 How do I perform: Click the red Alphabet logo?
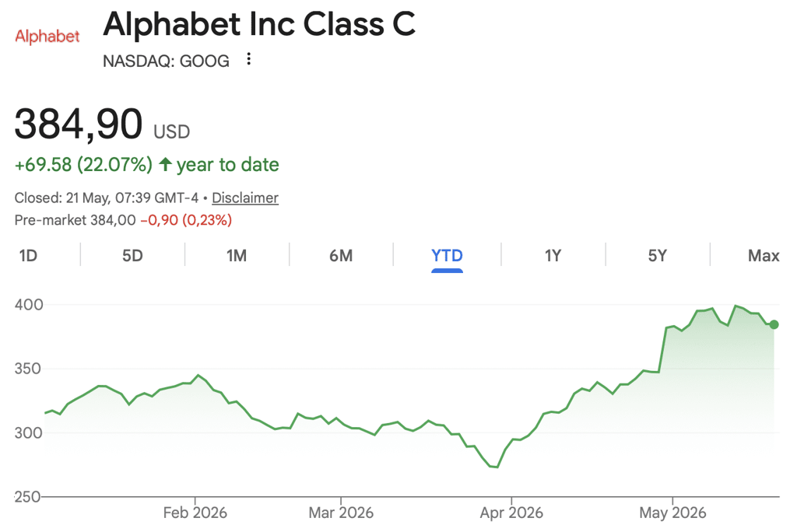click(47, 36)
